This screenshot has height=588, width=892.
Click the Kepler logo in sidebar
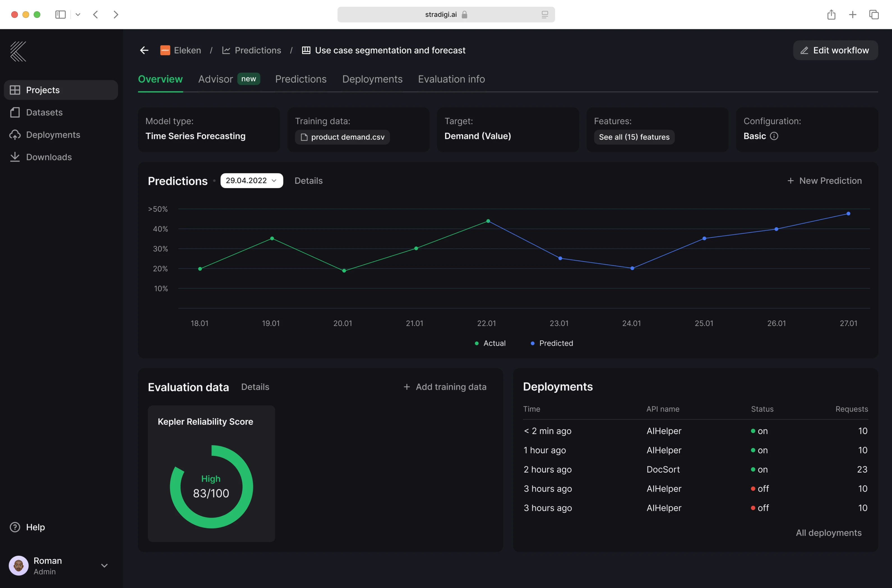[18, 51]
